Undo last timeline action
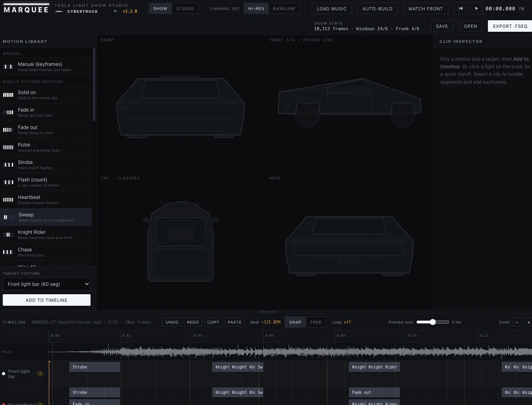This screenshot has height=405, width=532. click(x=172, y=322)
